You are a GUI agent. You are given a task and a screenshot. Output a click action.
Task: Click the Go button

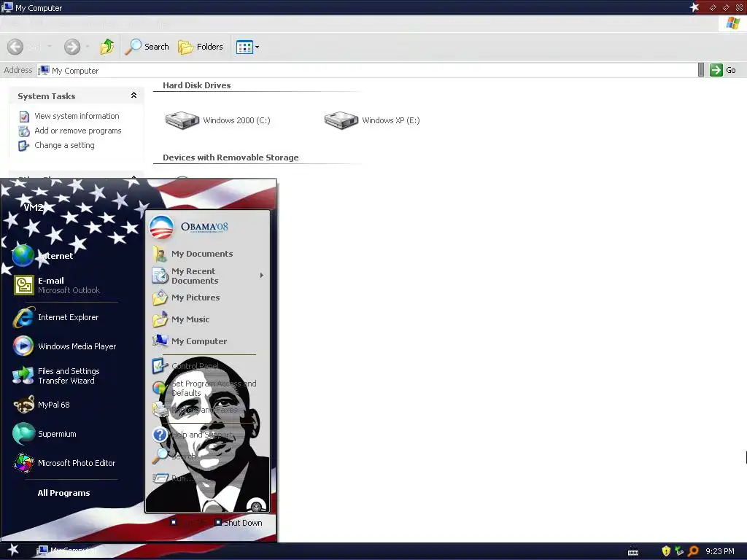tap(723, 70)
